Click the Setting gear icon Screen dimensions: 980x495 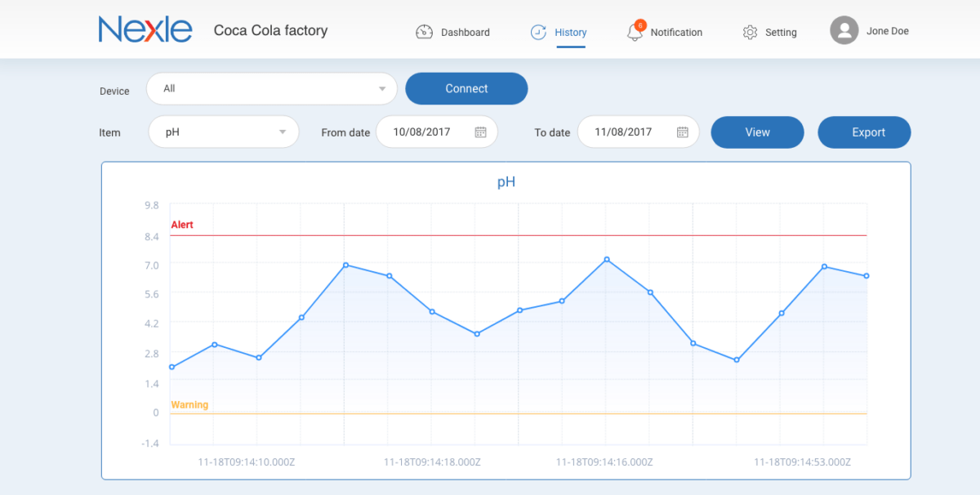coord(750,32)
